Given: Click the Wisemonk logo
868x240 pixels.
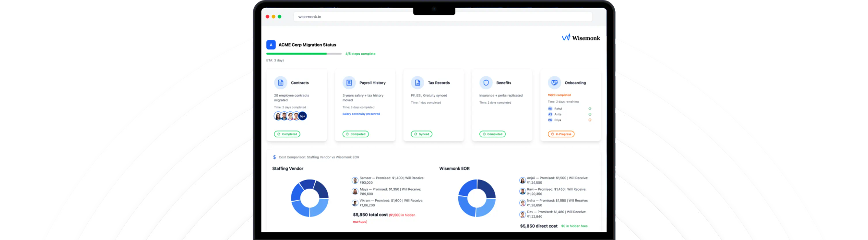Looking at the screenshot, I should 581,37.
